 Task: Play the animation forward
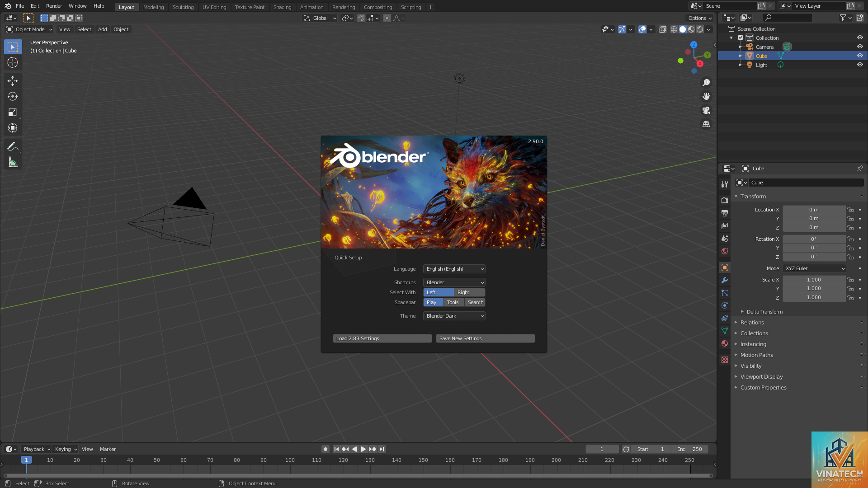tap(363, 449)
